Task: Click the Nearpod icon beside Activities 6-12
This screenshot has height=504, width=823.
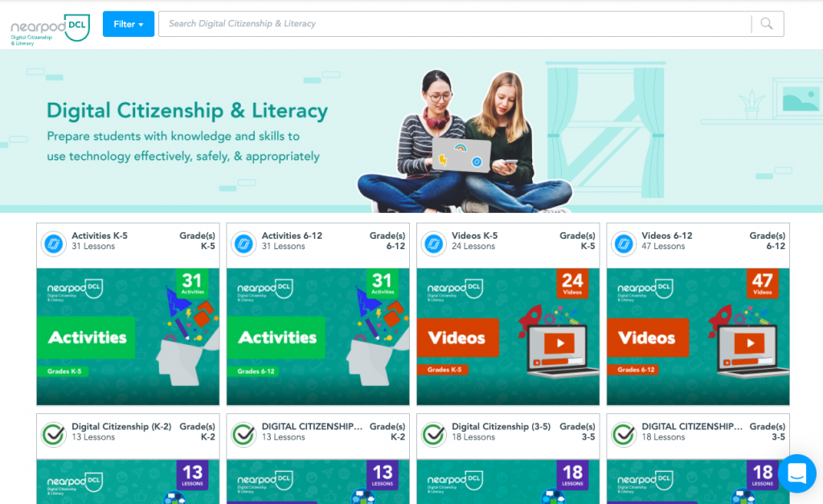Action: (x=244, y=244)
